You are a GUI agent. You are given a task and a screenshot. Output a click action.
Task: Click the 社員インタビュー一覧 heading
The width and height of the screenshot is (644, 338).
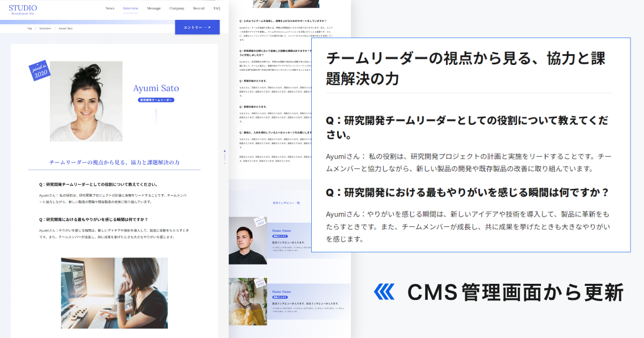[286, 203]
